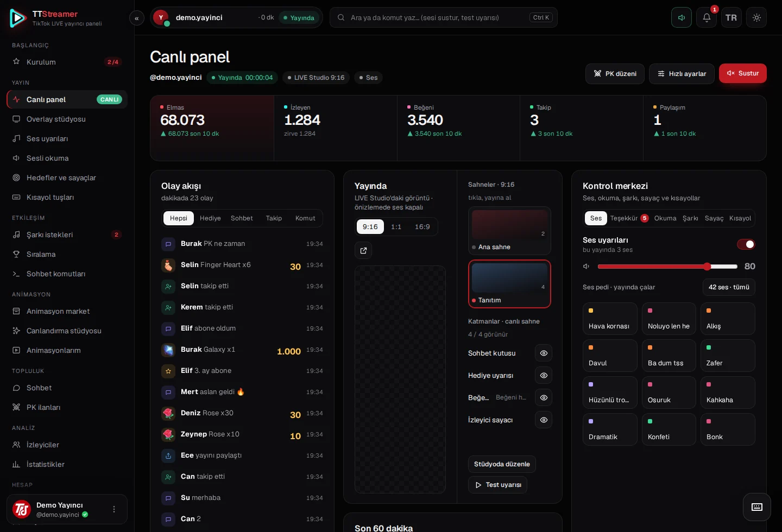This screenshot has height=532, width=782.
Task: Click the Sustur button
Action: [x=743, y=73]
